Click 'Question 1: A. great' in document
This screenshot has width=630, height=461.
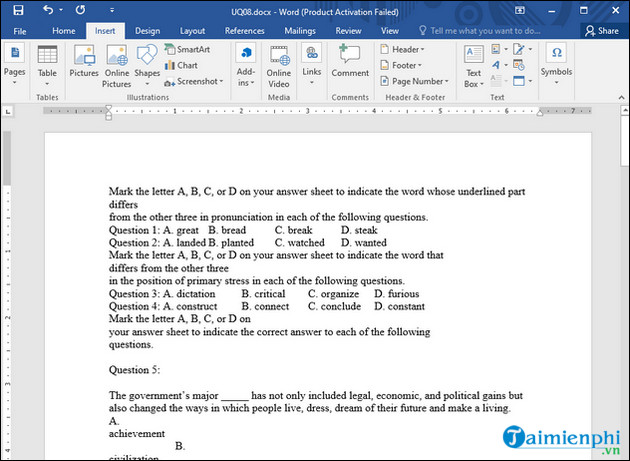(x=153, y=230)
